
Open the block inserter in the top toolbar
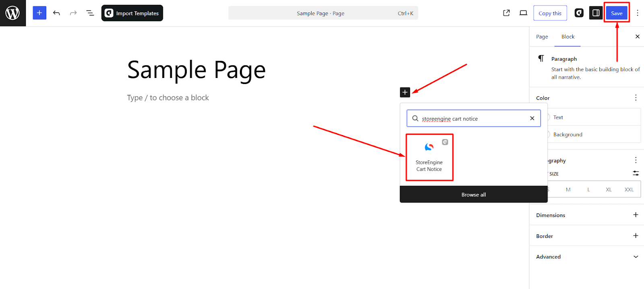coord(39,13)
